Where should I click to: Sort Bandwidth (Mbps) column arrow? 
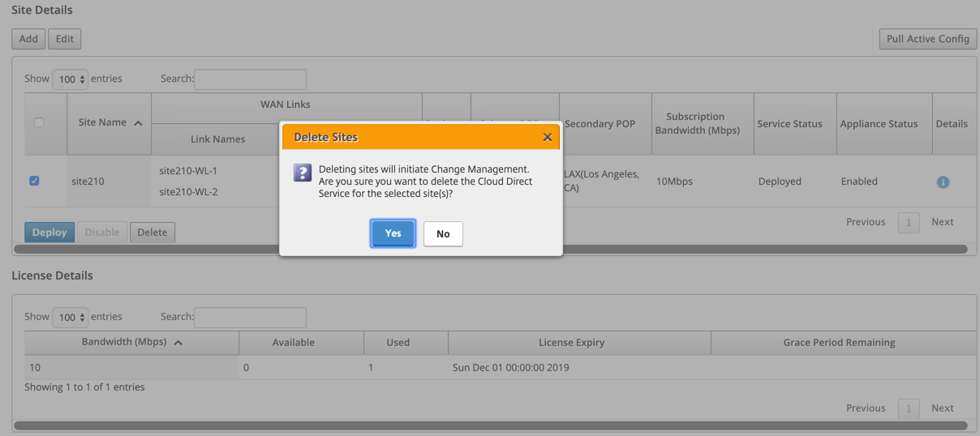178,343
